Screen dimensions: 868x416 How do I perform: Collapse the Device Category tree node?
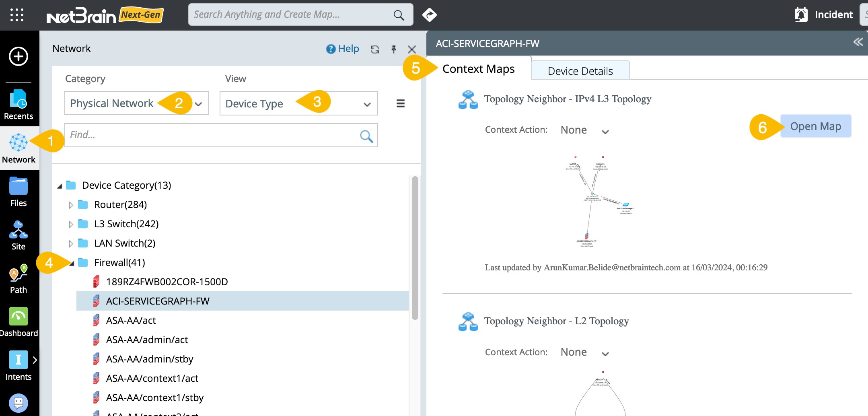[x=60, y=186]
